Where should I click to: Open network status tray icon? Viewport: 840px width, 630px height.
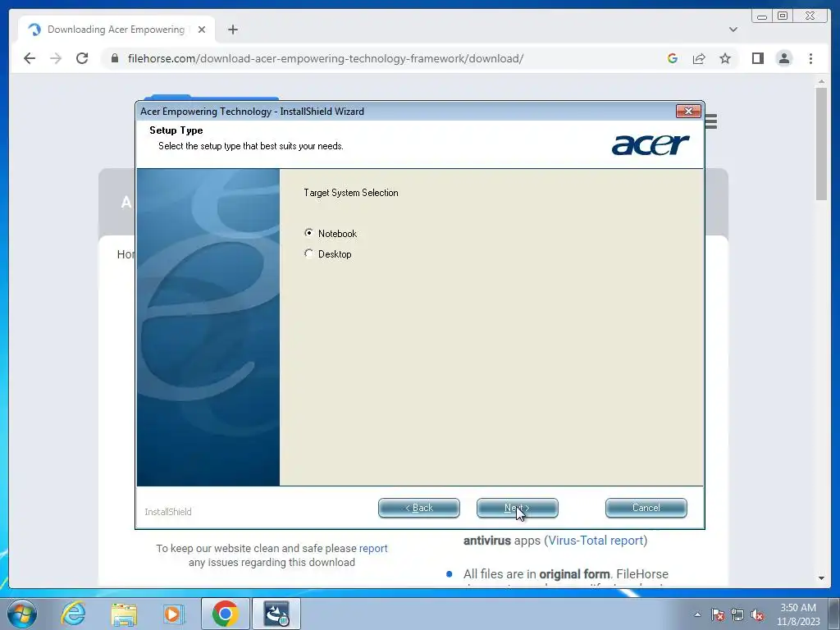click(x=737, y=615)
